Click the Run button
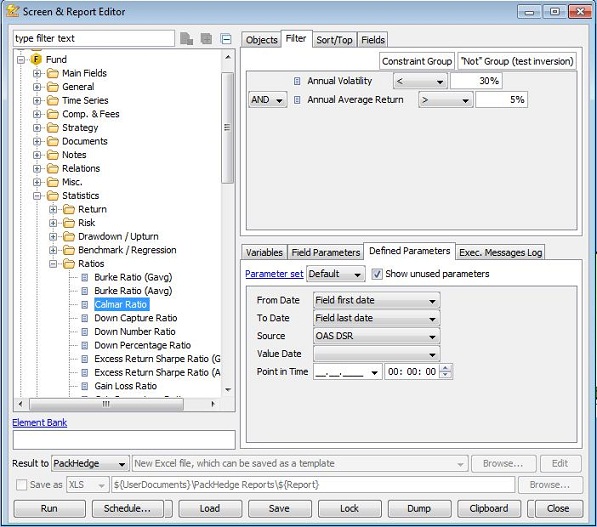The width and height of the screenshot is (597, 527). (x=49, y=509)
